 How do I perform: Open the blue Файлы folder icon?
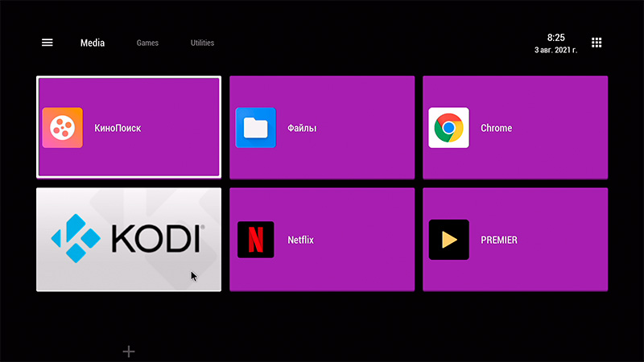point(255,128)
